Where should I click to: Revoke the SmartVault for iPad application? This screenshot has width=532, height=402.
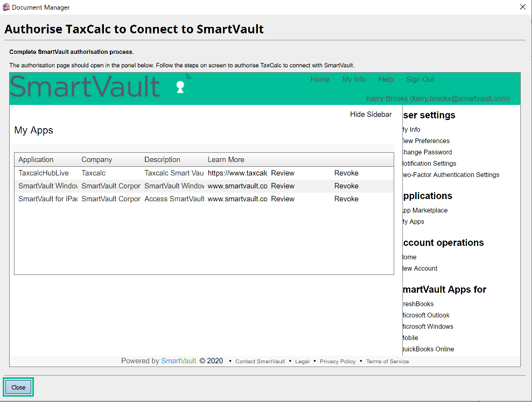coord(346,199)
